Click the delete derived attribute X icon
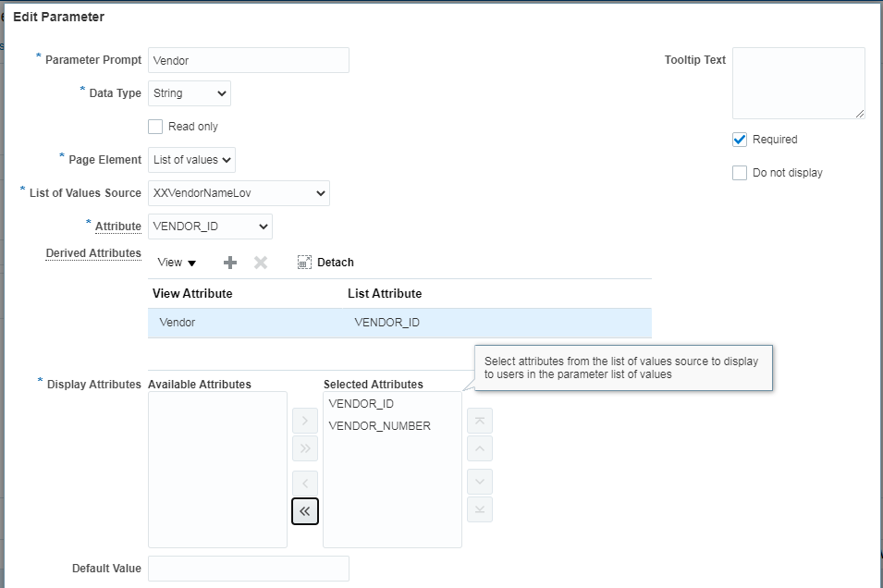This screenshot has width=883, height=588. click(261, 263)
